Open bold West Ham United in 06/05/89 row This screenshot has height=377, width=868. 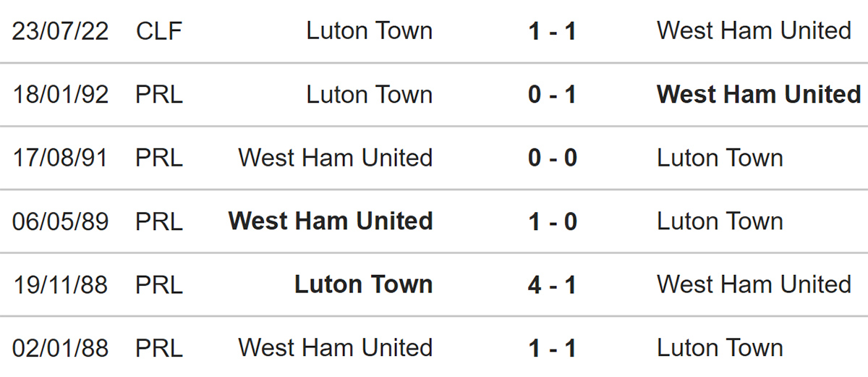331,221
